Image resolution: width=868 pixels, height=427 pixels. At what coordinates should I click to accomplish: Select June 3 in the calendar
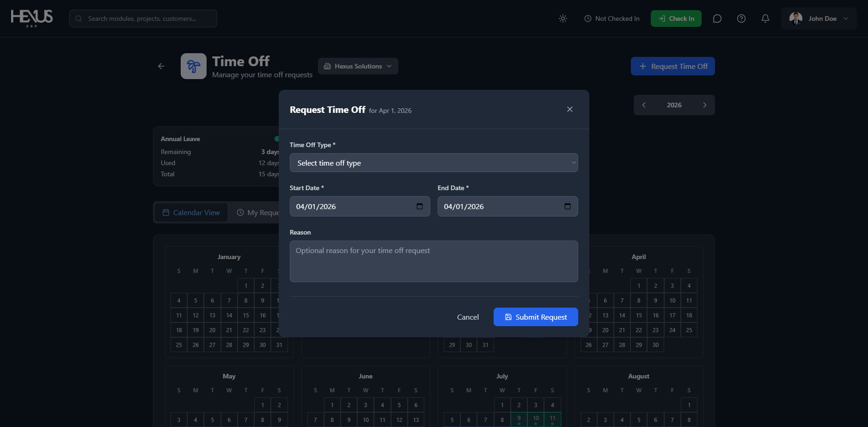tap(366, 405)
